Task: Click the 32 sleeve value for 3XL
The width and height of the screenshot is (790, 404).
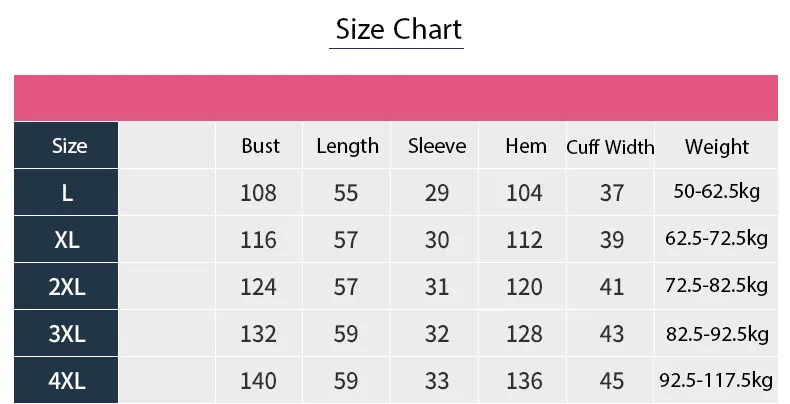Action: [437, 334]
